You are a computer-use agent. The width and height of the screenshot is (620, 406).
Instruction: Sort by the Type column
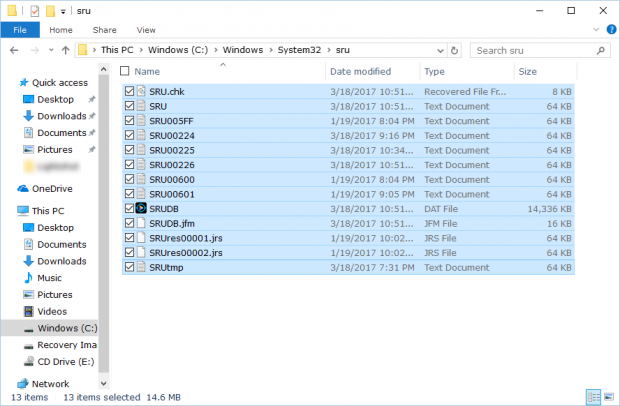435,72
